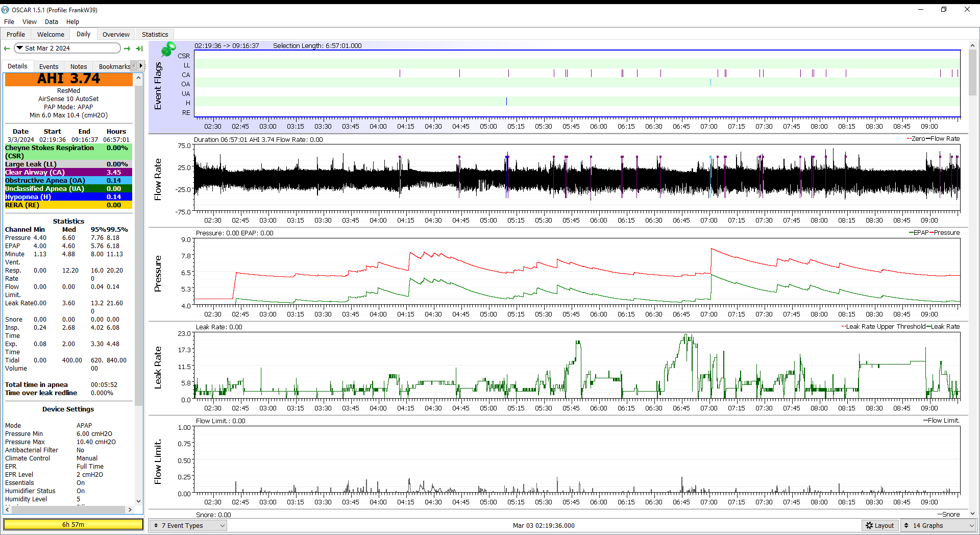The width and height of the screenshot is (980, 535).
Task: Click the session start time 02:19:36
Action: (52, 140)
